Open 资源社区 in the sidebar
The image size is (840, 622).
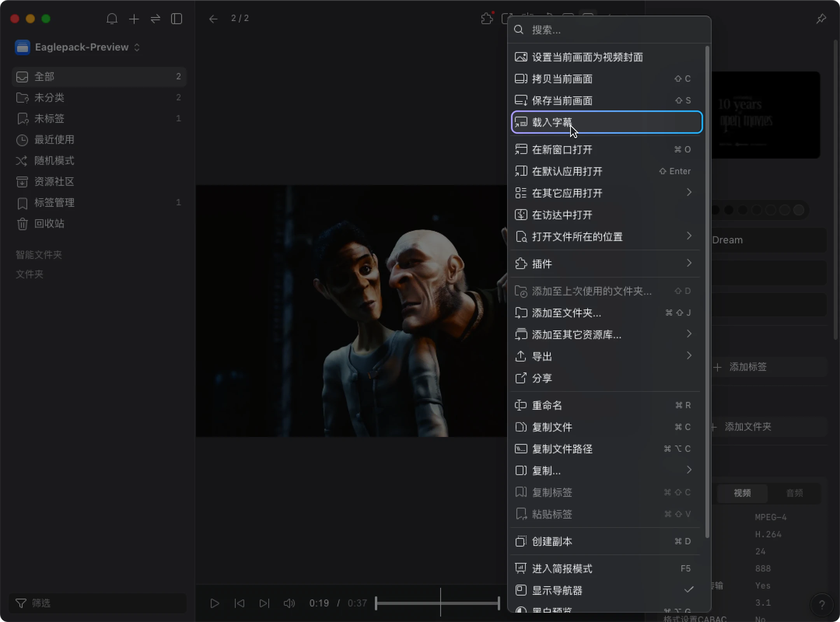(99, 182)
